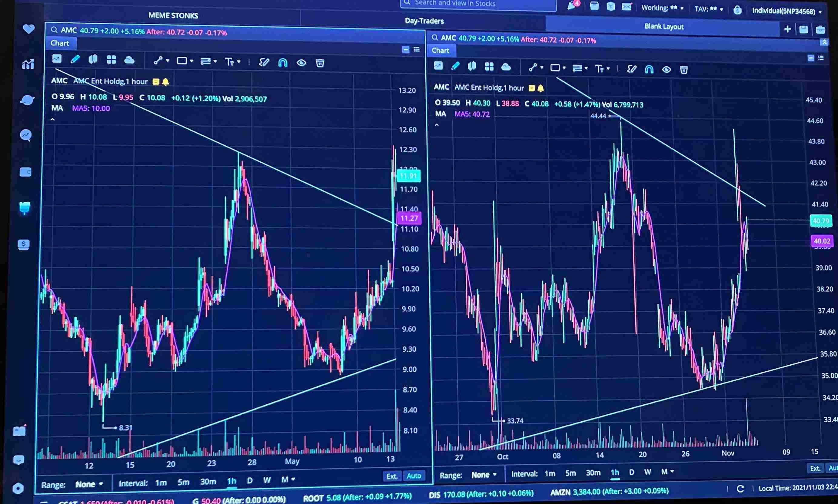
Task: Activate the magnet snap tool on left chart
Action: coord(283,62)
